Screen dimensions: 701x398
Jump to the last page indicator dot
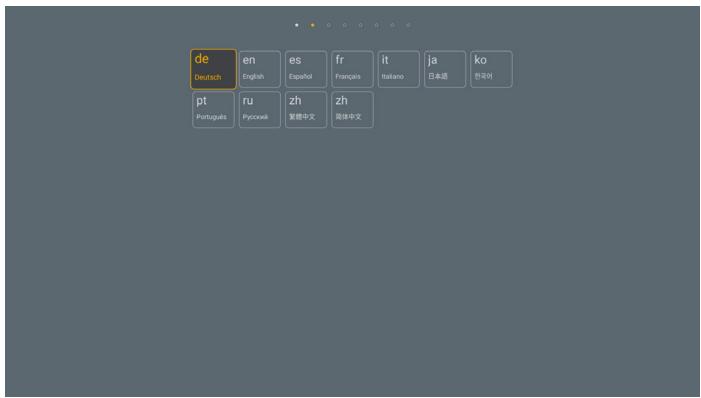point(408,25)
